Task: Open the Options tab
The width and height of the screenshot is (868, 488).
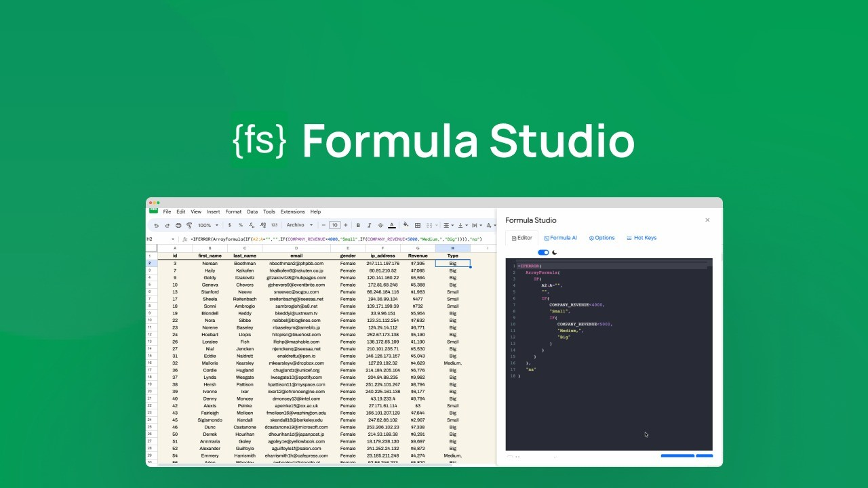Action: point(601,238)
